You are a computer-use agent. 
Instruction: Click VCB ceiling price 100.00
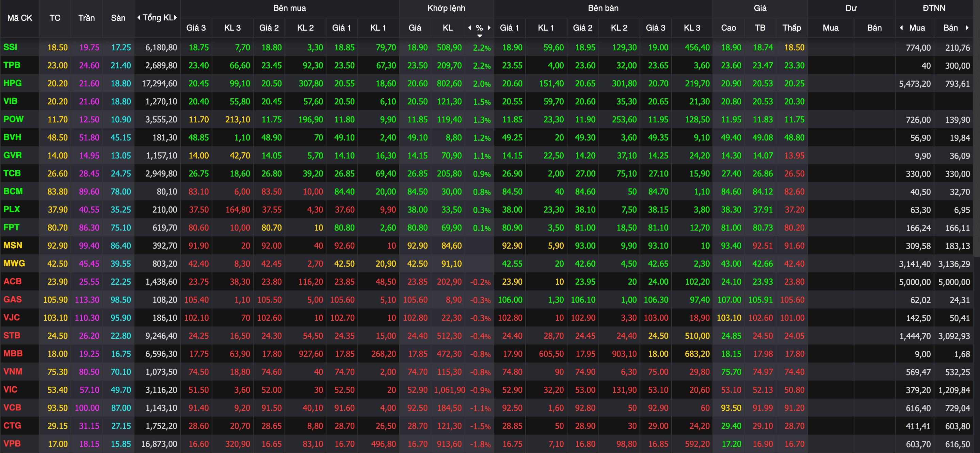click(87, 408)
